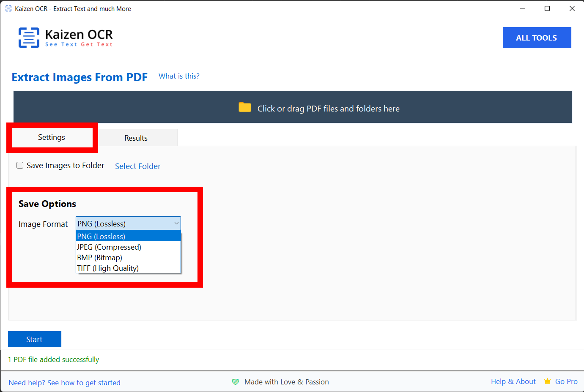Minimize the Kaizen OCR window
The width and height of the screenshot is (584, 392).
pyautogui.click(x=523, y=8)
